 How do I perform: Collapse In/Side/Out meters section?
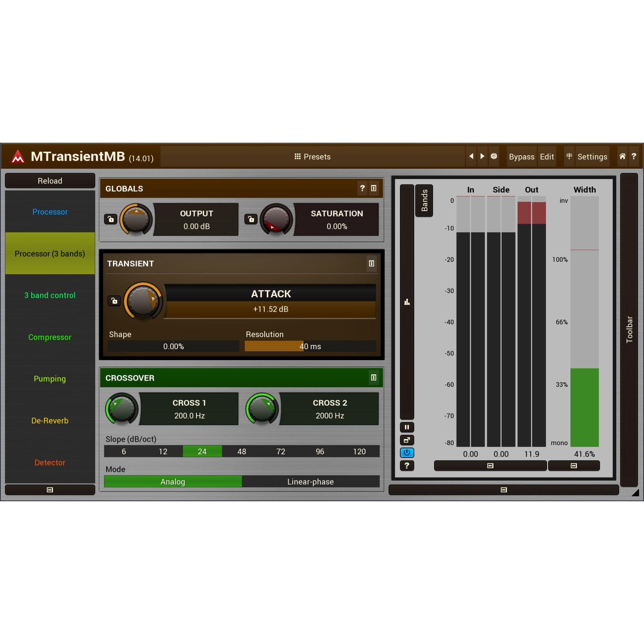point(490,466)
